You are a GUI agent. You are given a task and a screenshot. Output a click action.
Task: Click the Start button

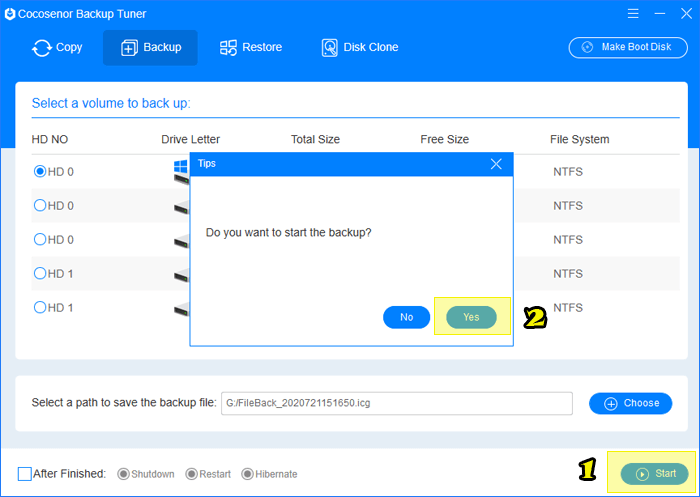654,474
